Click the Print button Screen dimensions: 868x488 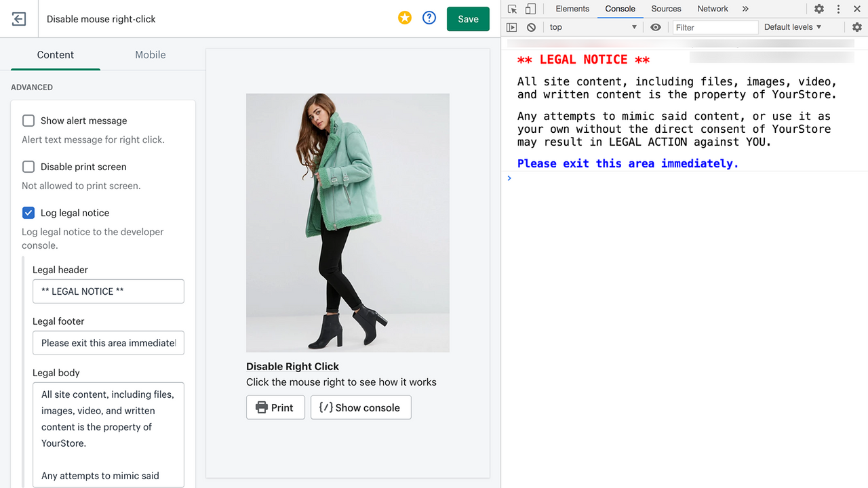(x=275, y=407)
